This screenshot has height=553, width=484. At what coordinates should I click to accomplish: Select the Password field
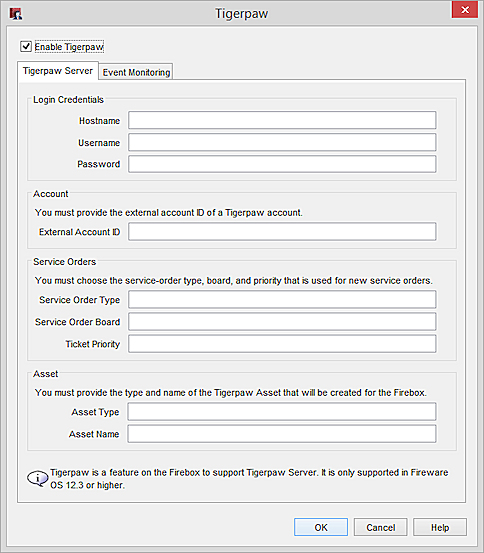(282, 164)
